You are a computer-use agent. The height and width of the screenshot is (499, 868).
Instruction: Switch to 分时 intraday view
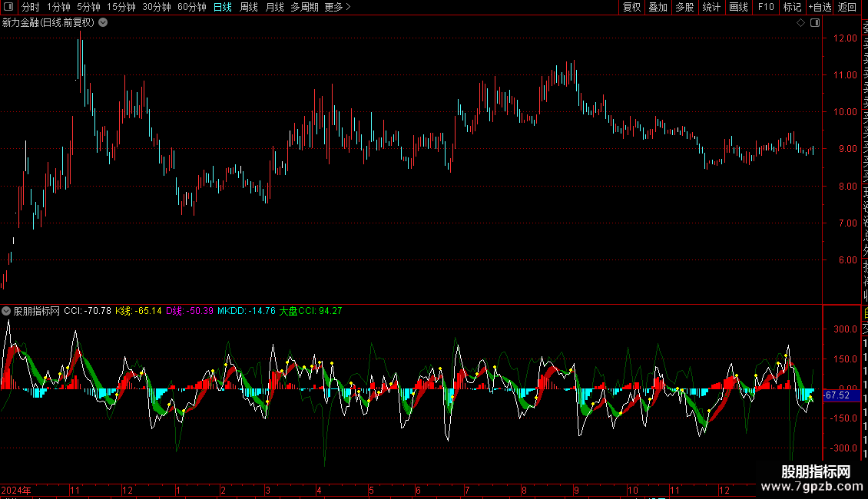point(31,7)
